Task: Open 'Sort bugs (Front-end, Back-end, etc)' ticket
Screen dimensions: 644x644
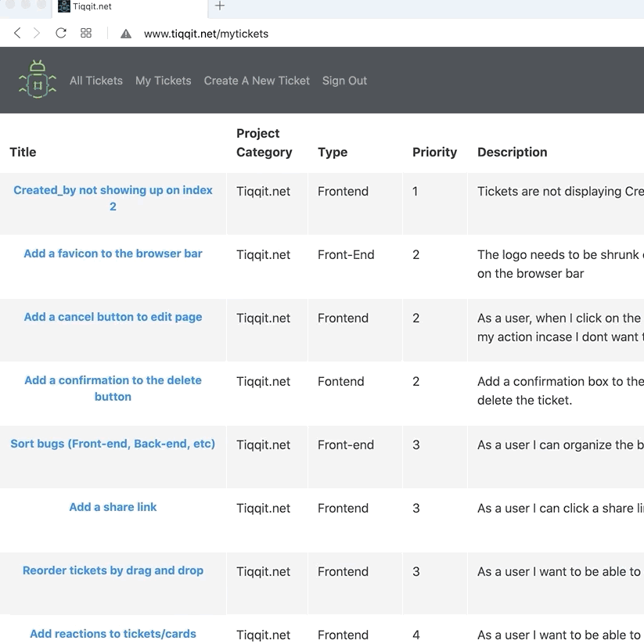Action: point(113,444)
